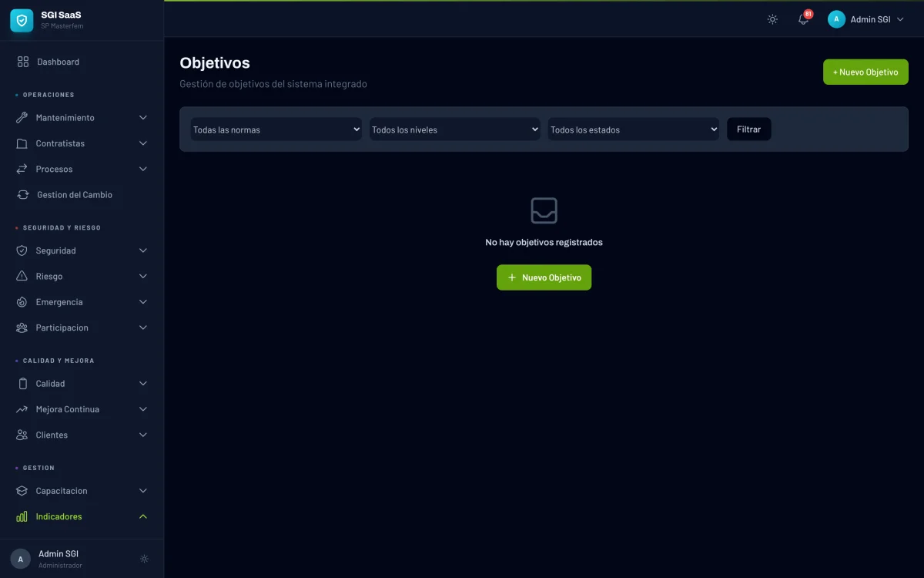
Task: Open the Todos los estados dropdown
Action: point(633,129)
